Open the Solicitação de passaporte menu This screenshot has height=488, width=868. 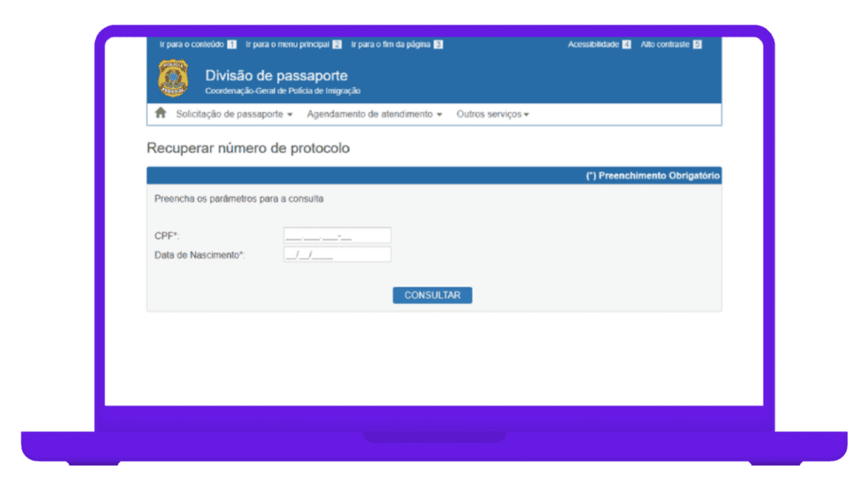[230, 114]
